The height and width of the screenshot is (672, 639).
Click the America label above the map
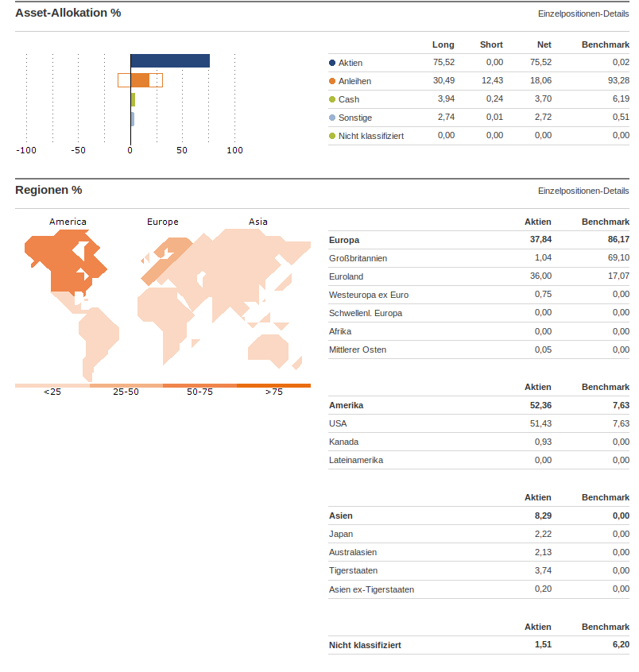[68, 222]
